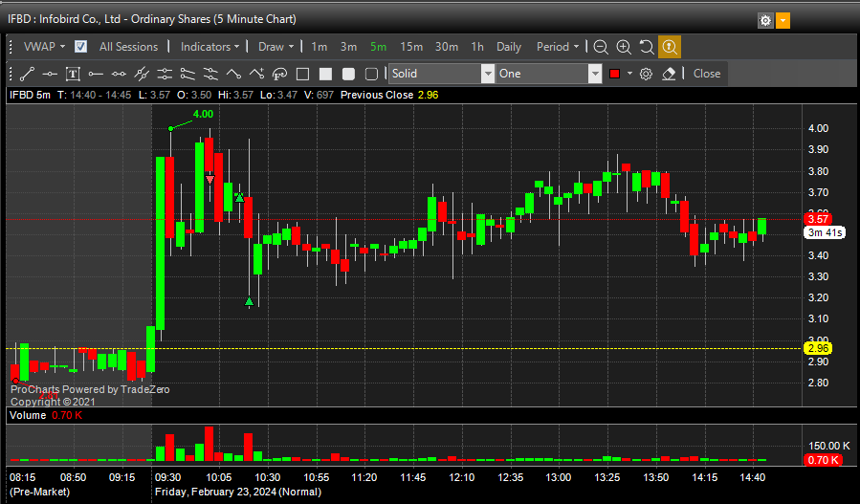Click the red 0.70 K volume axis tag

click(824, 460)
